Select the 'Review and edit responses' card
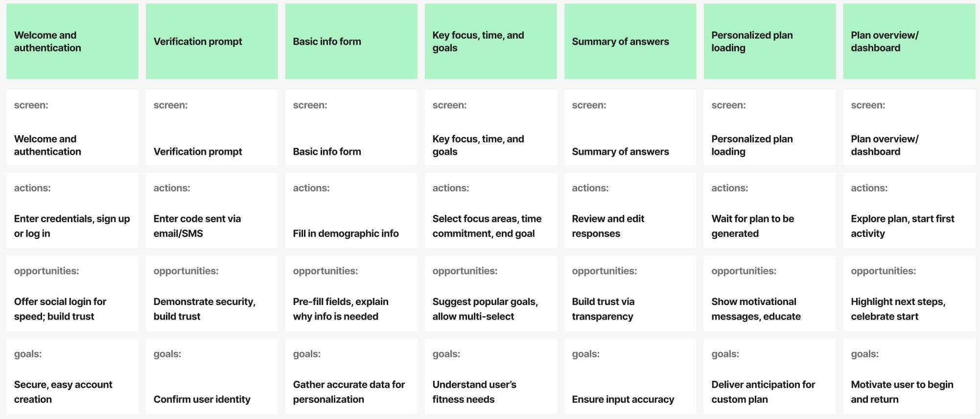Image resolution: width=980 pixels, height=419 pixels. click(630, 210)
